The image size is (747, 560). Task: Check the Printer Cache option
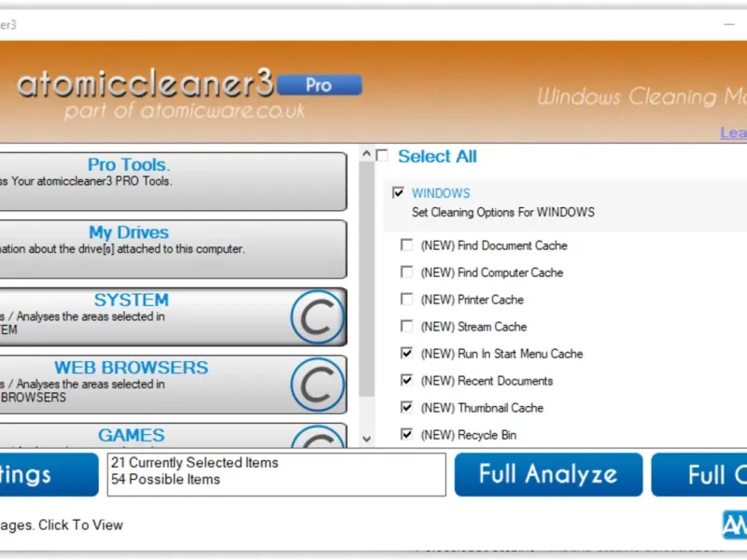(406, 299)
